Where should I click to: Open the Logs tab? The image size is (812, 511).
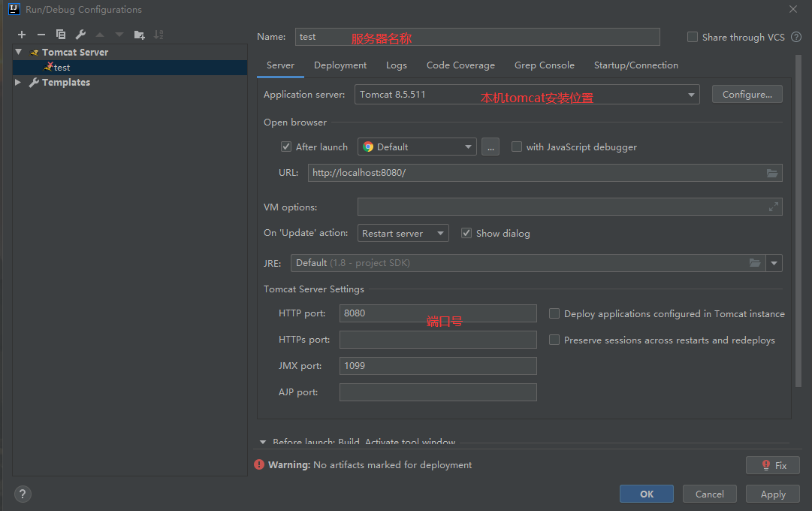point(396,65)
